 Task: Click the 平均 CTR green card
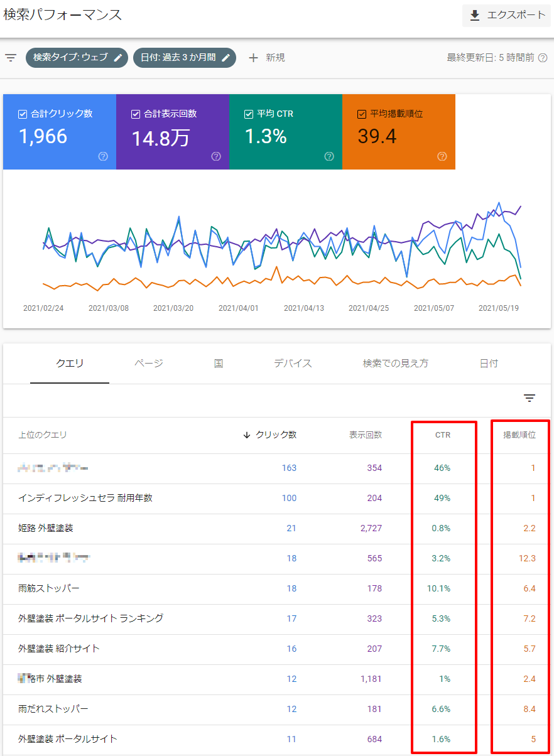pyautogui.click(x=286, y=132)
